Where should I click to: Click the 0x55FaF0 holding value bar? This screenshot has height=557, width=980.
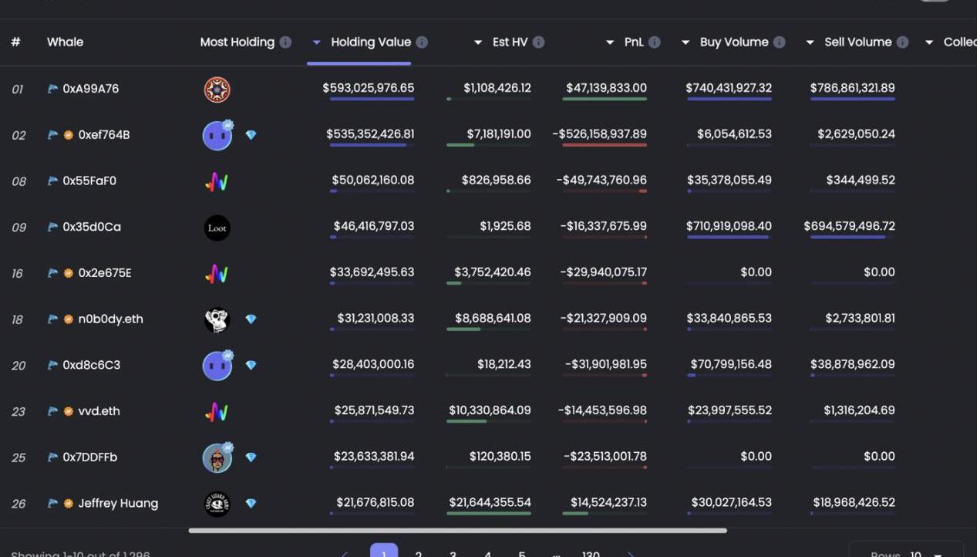pos(372,191)
